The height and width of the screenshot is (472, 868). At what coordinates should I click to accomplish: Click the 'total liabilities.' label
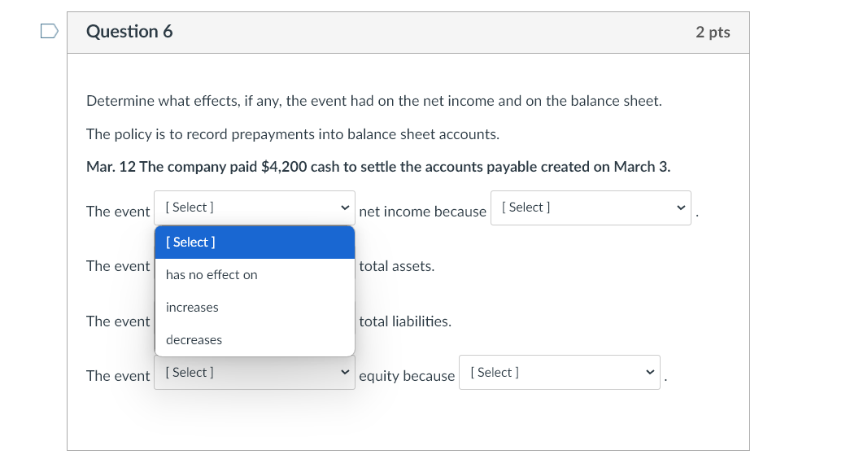(x=404, y=321)
